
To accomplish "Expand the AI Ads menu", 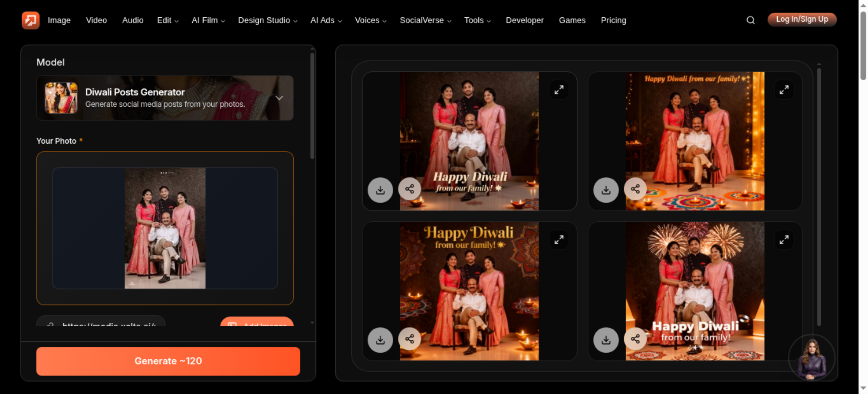I will point(326,20).
